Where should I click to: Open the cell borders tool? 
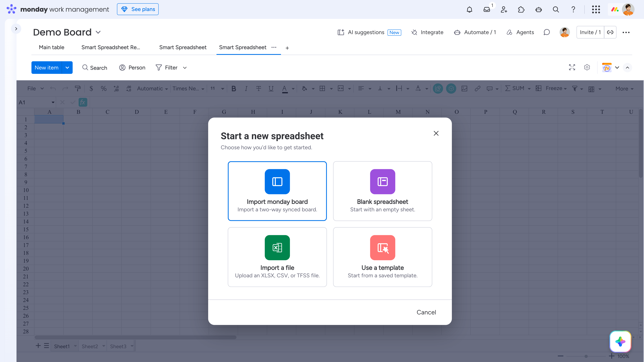click(322, 88)
